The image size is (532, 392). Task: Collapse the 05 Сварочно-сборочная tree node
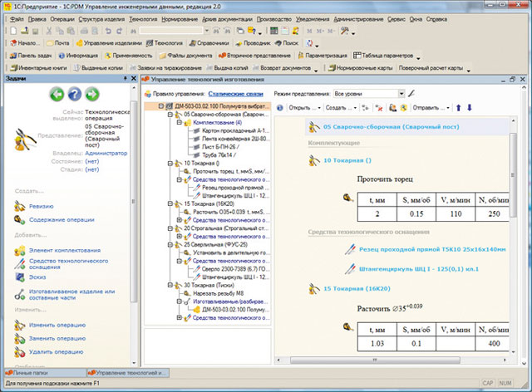170,115
